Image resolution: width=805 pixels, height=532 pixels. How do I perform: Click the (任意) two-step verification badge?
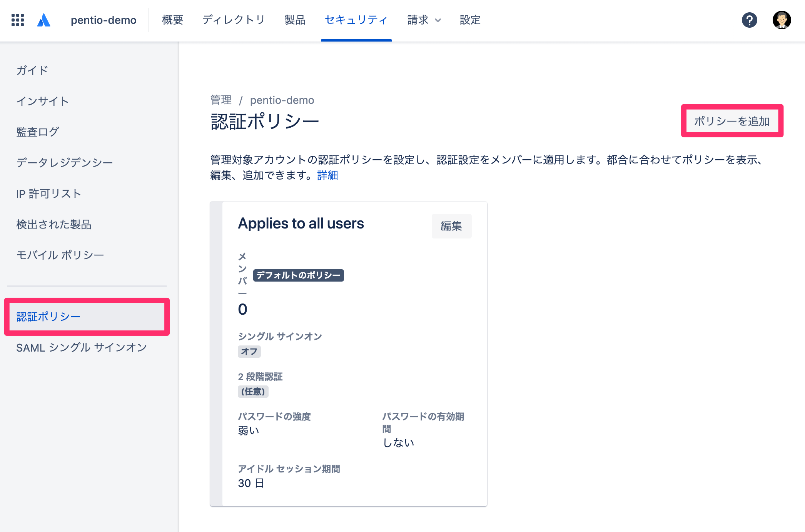[253, 392]
